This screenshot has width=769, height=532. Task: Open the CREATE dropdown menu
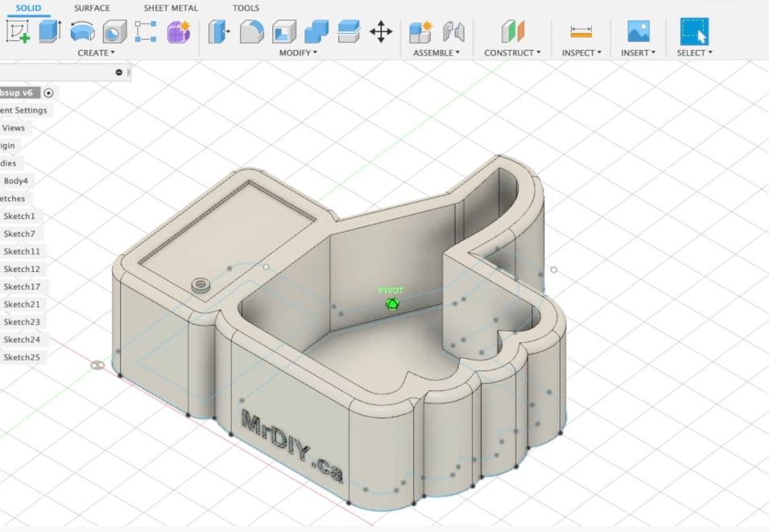pyautogui.click(x=96, y=52)
